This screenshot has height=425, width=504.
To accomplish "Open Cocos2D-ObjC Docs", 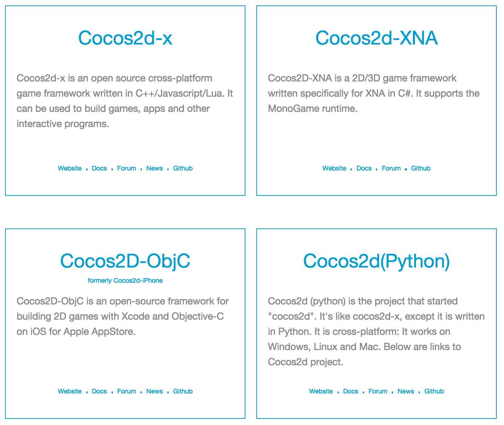I will click(x=99, y=391).
